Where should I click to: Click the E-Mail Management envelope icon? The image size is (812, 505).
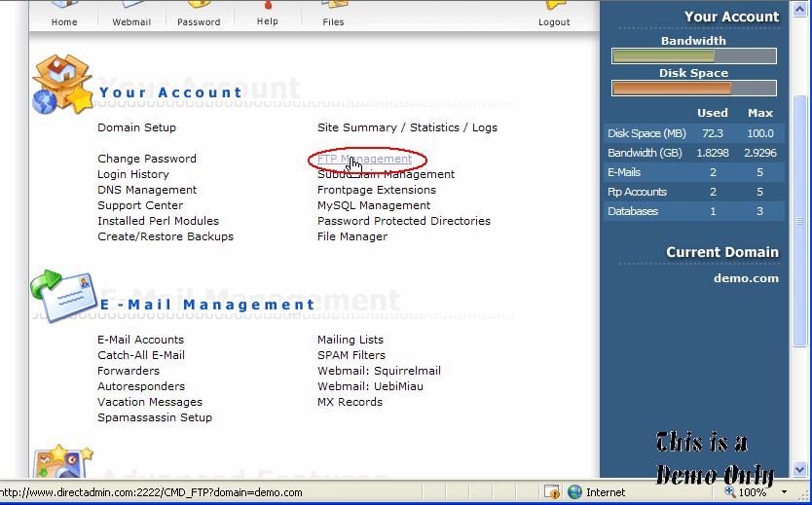pos(63,296)
